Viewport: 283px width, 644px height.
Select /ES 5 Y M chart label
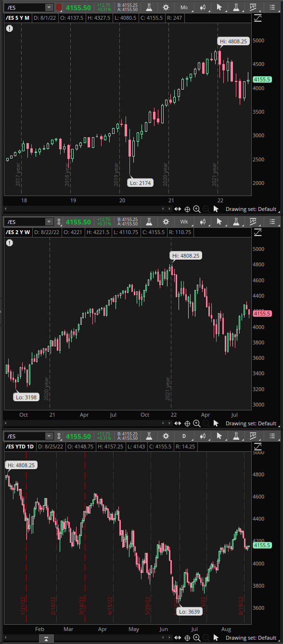19,17
